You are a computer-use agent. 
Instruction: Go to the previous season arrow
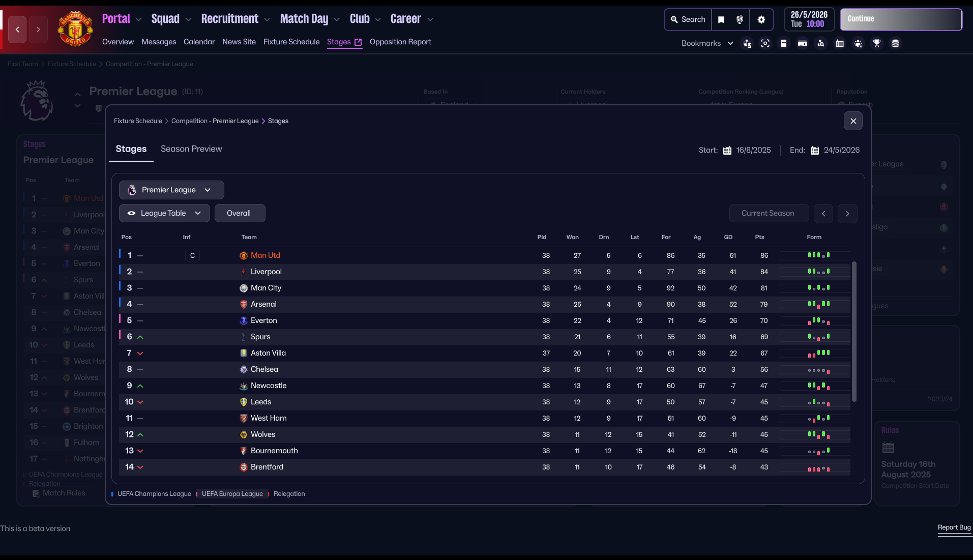823,214
